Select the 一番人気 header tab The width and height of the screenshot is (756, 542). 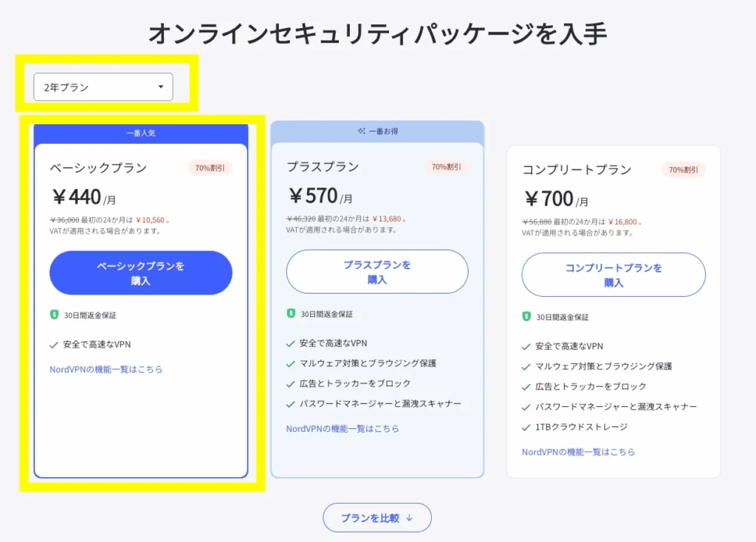[141, 134]
